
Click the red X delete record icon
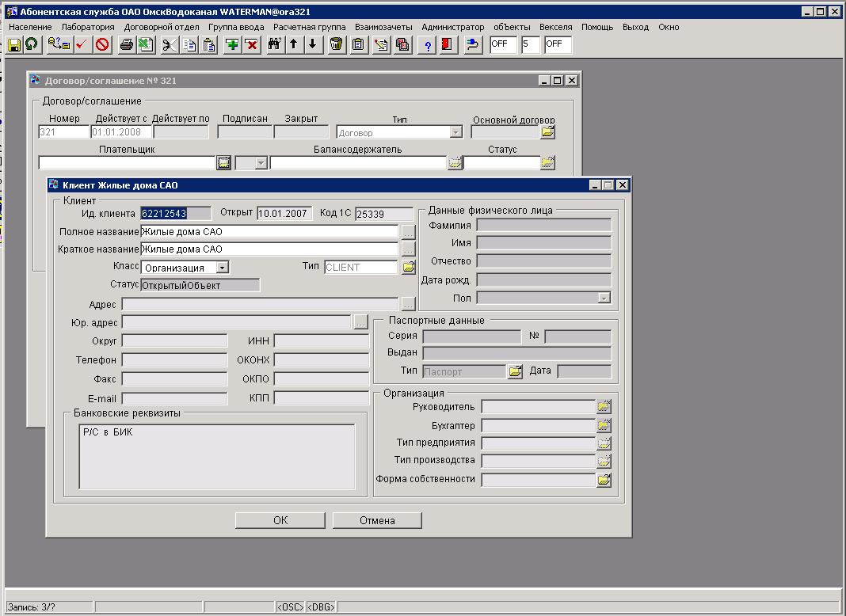tap(251, 45)
